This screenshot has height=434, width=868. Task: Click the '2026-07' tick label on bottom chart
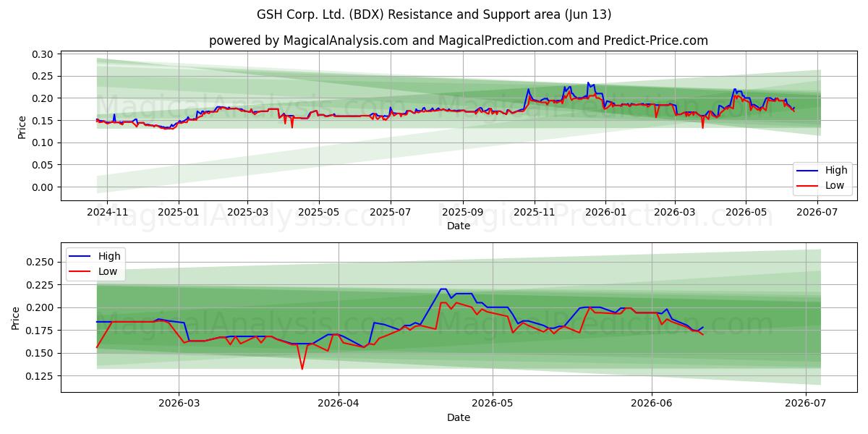click(806, 404)
